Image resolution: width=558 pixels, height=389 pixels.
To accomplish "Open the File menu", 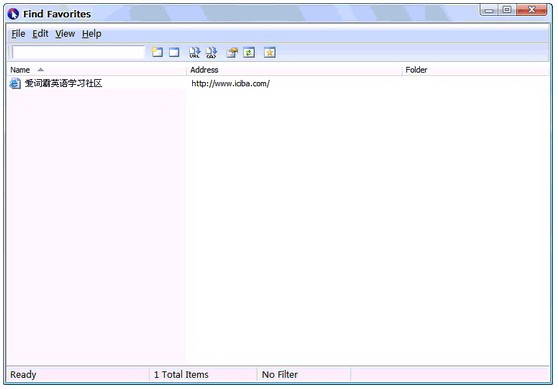I will point(18,34).
